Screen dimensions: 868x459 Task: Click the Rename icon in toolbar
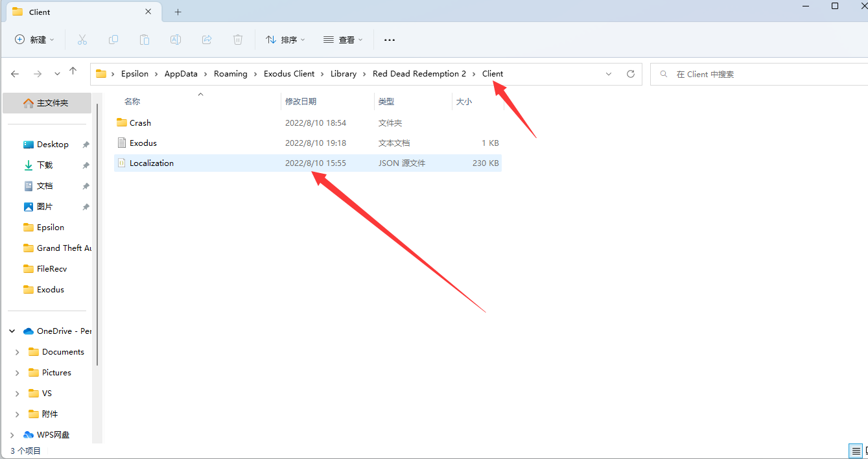click(176, 40)
